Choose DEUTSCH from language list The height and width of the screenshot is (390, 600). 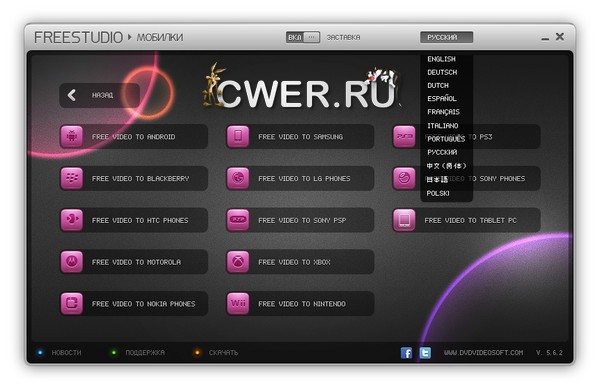coord(442,72)
